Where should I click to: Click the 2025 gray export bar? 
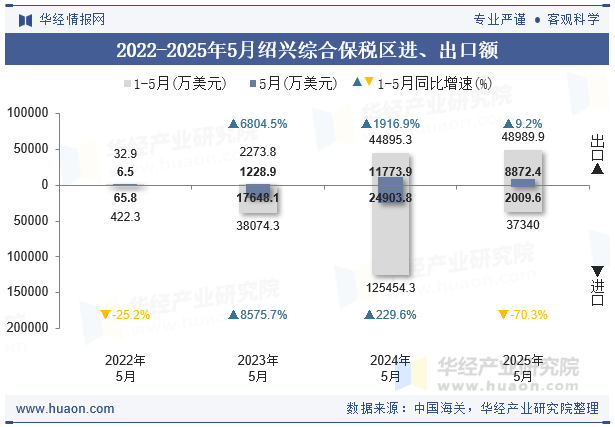point(523,167)
